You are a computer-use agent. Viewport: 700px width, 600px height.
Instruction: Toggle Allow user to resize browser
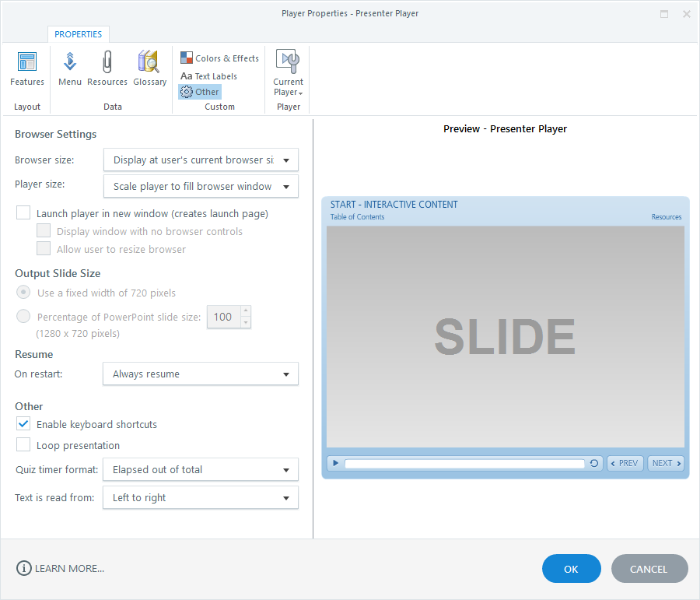click(x=44, y=248)
